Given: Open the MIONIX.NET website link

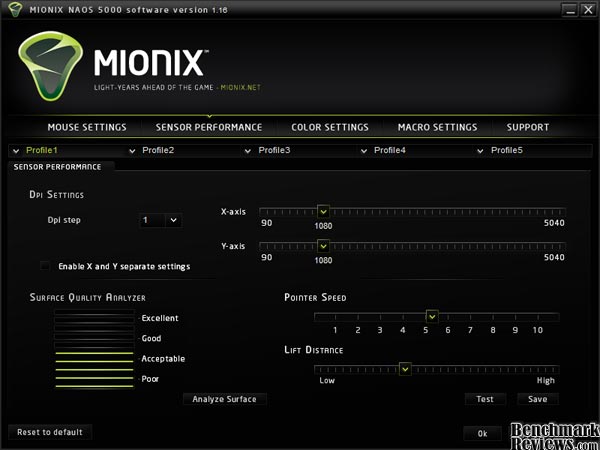Looking at the screenshot, I should tap(240, 88).
